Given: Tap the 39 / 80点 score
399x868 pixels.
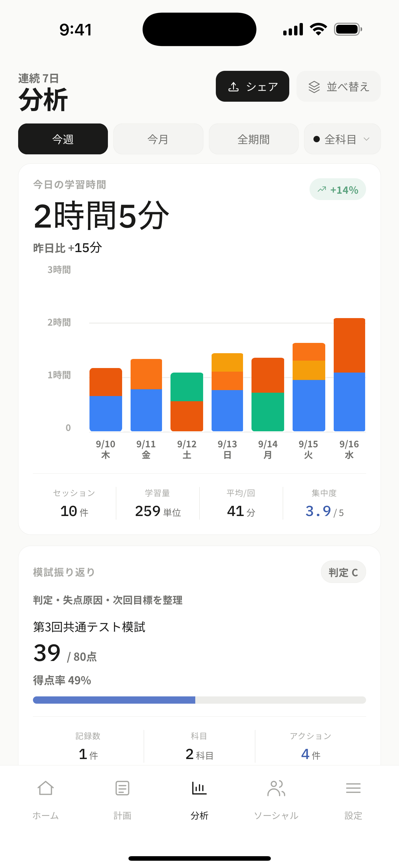Looking at the screenshot, I should click(x=65, y=653).
